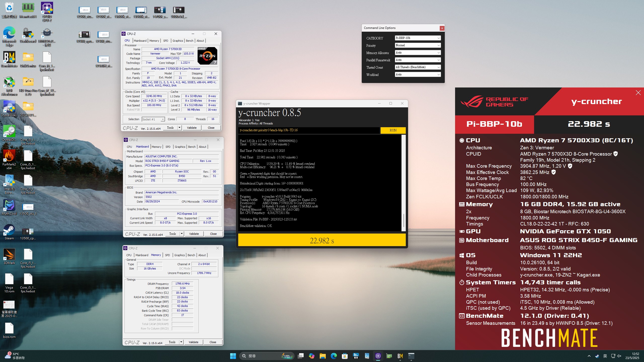Viewport: 644px width, 362px height.
Task: Open the Myth.Cool desktop icon
Action: pos(9,207)
